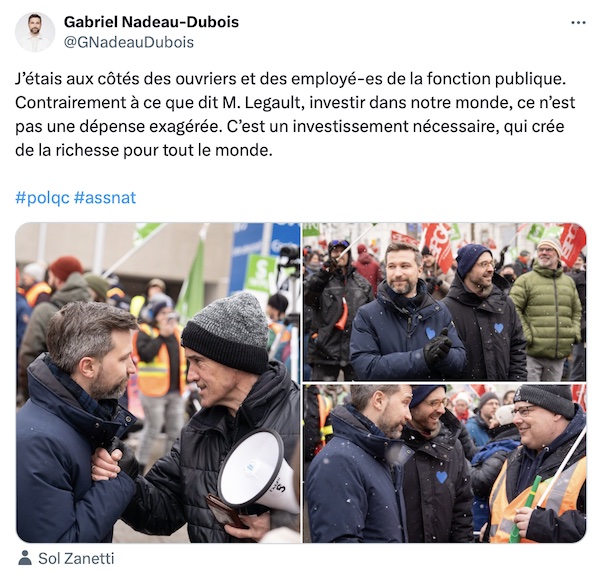Screen dimensions: 600x577
Task: Follow the #assnat hashtag
Action: click(x=105, y=198)
